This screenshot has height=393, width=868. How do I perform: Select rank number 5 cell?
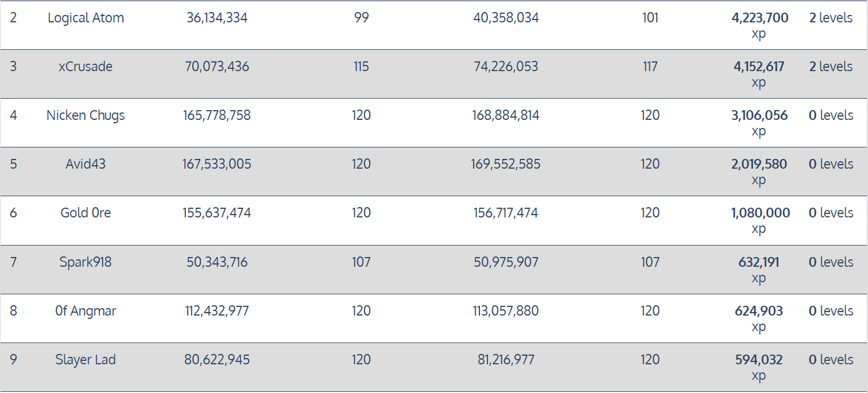14,164
